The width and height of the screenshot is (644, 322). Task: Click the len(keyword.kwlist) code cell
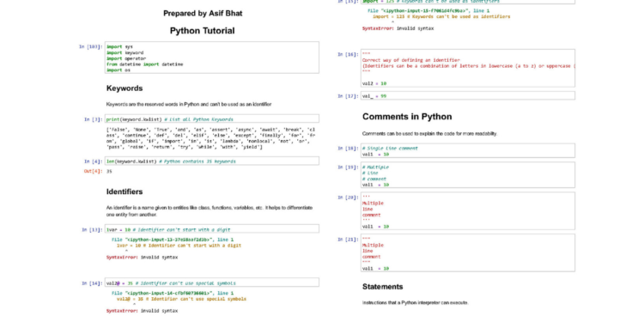[x=212, y=161]
